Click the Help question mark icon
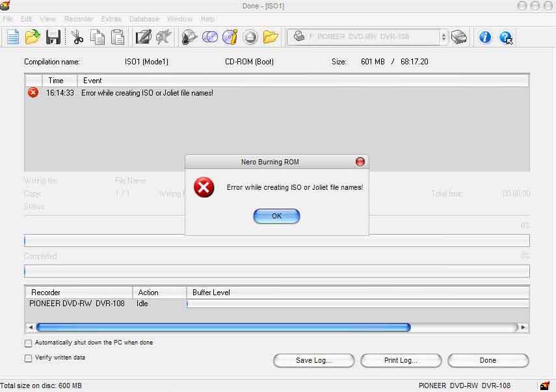The height and width of the screenshot is (392, 556). click(x=506, y=37)
